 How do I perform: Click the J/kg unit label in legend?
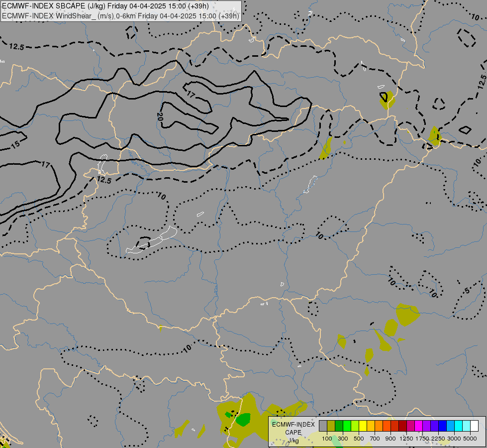(293, 441)
